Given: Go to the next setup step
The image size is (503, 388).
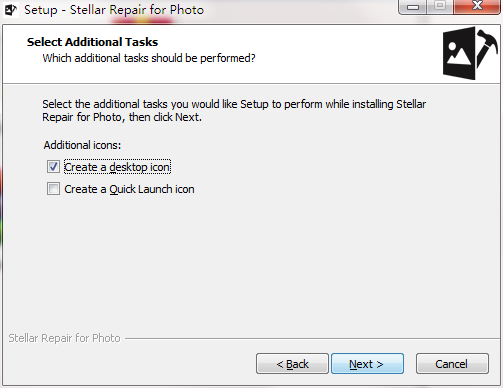Looking at the screenshot, I should point(367,364).
